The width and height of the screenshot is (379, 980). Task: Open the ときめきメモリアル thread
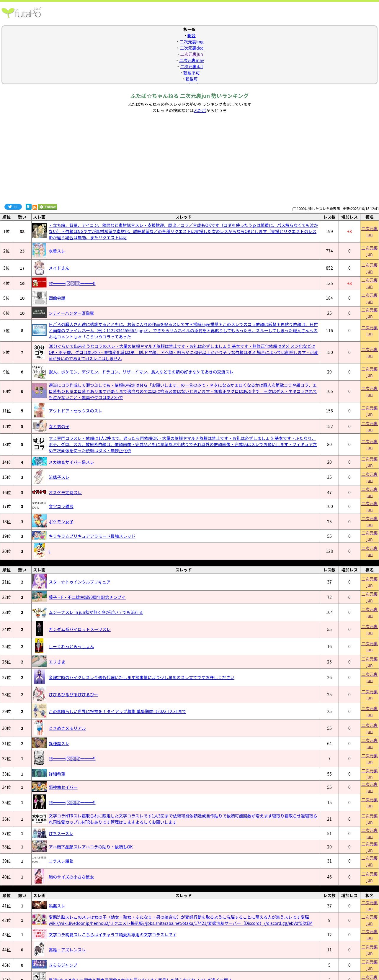(x=67, y=728)
